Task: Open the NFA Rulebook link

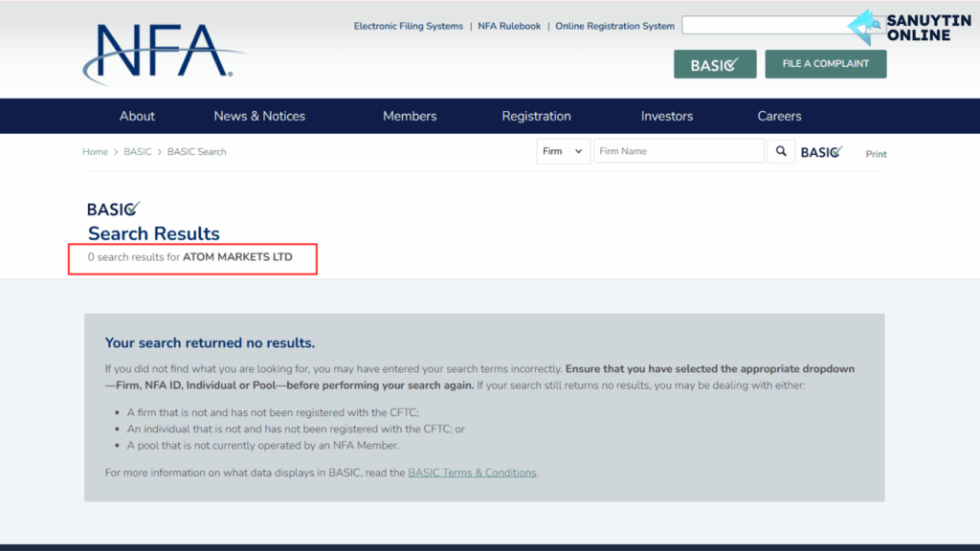Action: [x=509, y=26]
